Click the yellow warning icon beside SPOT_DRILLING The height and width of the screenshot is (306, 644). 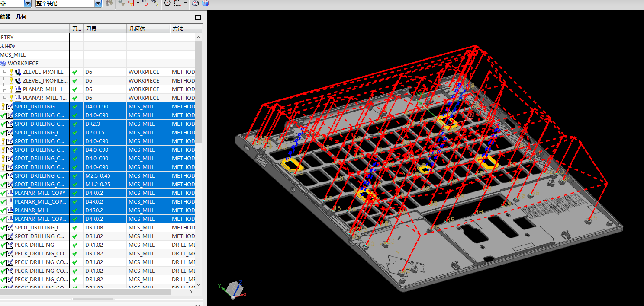pyautogui.click(x=3, y=107)
